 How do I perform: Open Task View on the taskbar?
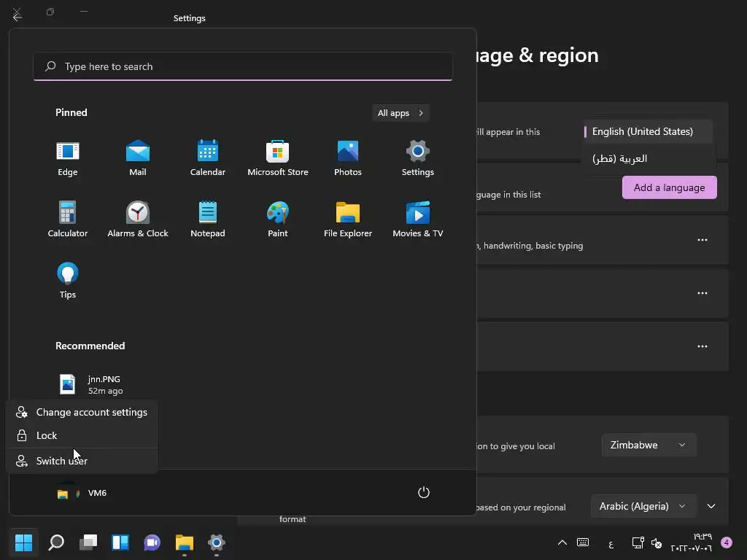click(x=88, y=542)
